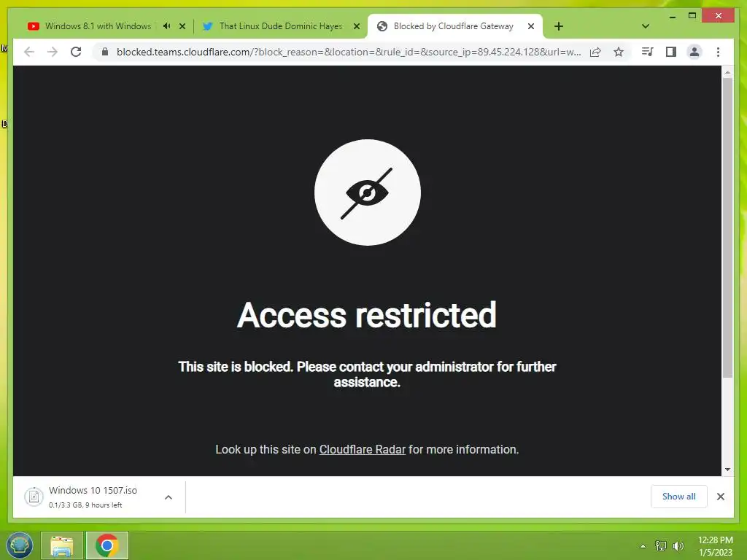Viewport: 747px width, 560px height.
Task: Open the media controls icon
Action: point(648,52)
